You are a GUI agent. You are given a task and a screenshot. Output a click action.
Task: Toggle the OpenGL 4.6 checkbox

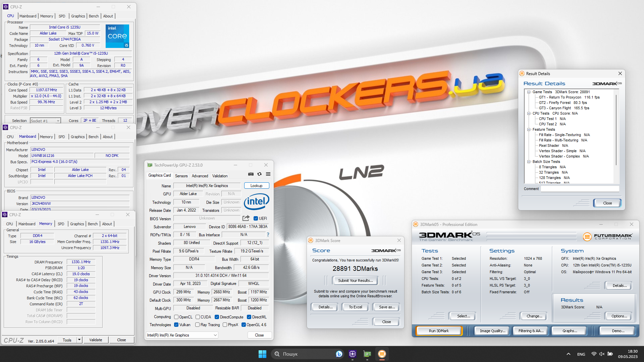tap(244, 325)
